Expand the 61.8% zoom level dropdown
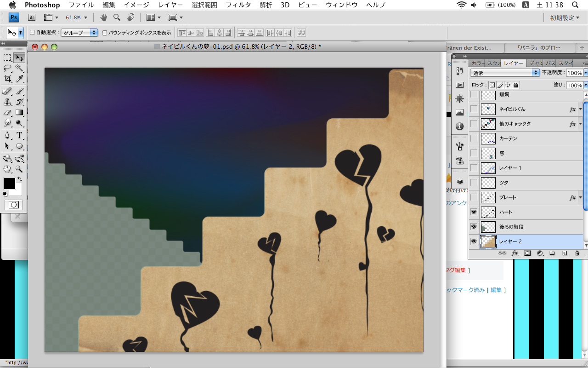The height and width of the screenshot is (368, 588). click(x=76, y=17)
